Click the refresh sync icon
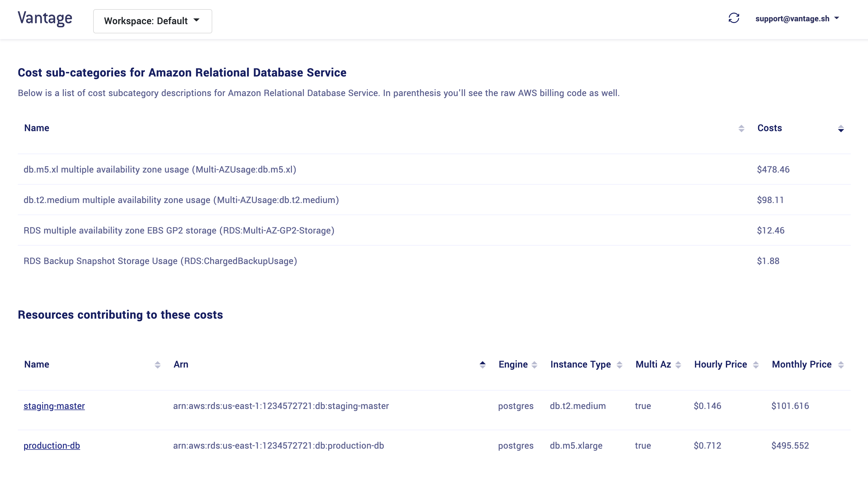The image size is (868, 482). (x=734, y=18)
